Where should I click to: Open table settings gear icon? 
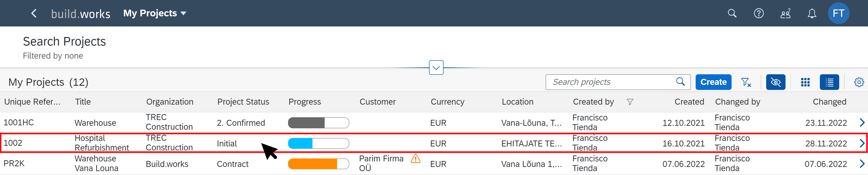[x=859, y=82]
